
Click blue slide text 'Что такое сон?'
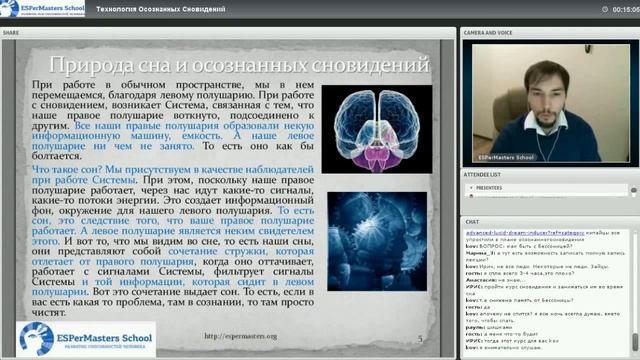click(67, 169)
